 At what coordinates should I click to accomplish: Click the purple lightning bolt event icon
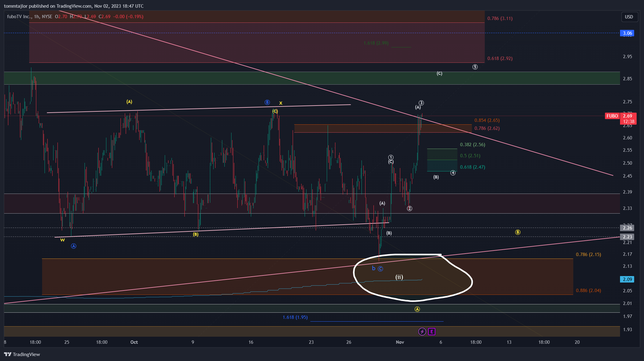click(422, 331)
